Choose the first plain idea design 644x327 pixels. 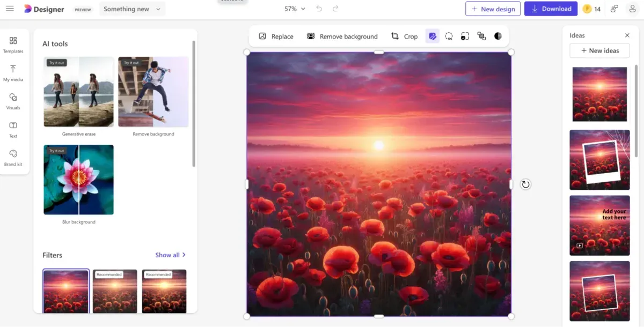(x=599, y=94)
